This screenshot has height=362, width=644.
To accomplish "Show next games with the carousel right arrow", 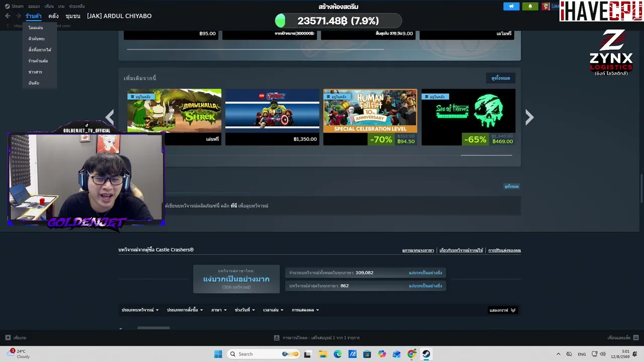I will click(529, 117).
